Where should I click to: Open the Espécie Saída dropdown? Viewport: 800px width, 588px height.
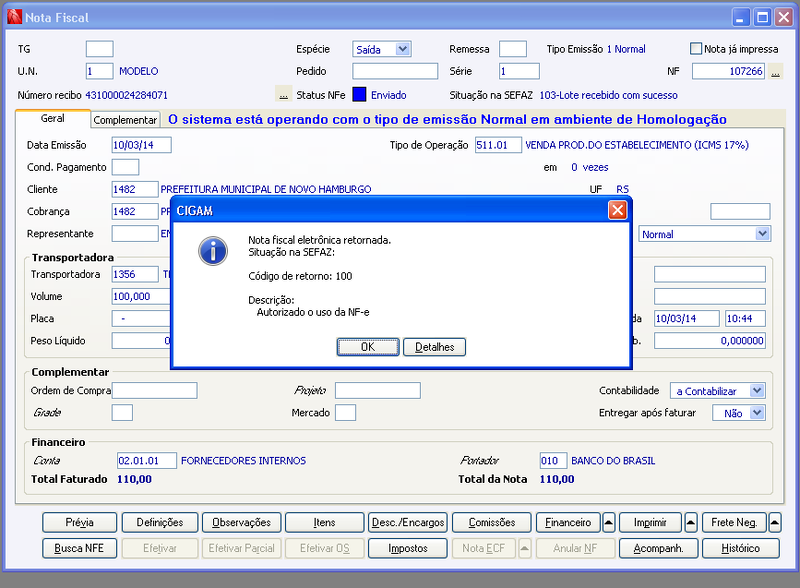(x=403, y=49)
